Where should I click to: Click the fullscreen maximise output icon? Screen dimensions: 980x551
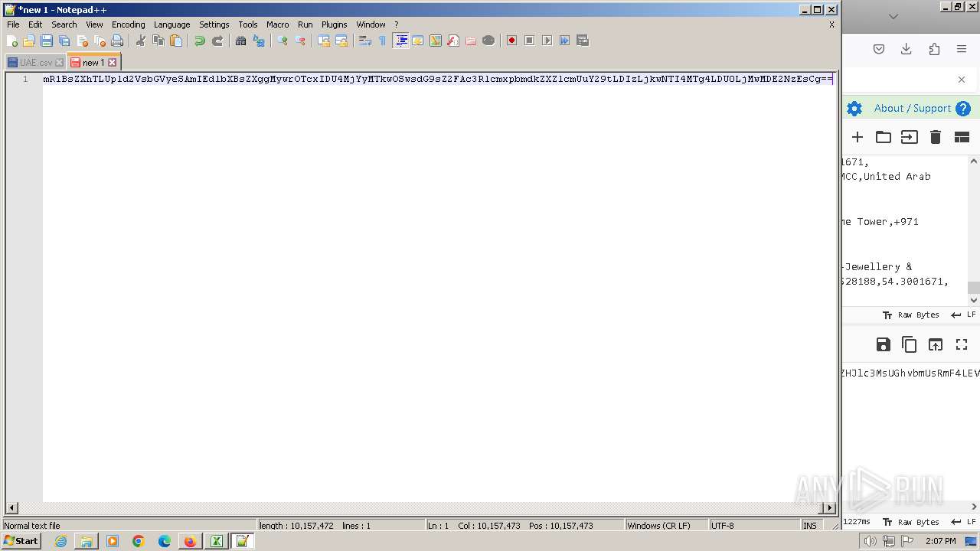coord(962,344)
